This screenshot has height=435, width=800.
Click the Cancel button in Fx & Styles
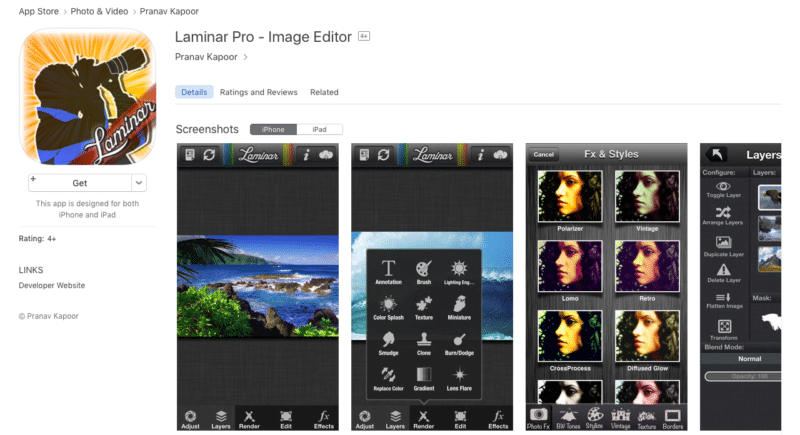(x=543, y=154)
